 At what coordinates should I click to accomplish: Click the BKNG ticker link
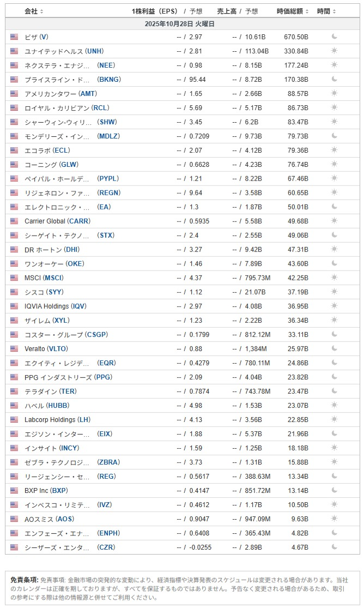pyautogui.click(x=109, y=80)
